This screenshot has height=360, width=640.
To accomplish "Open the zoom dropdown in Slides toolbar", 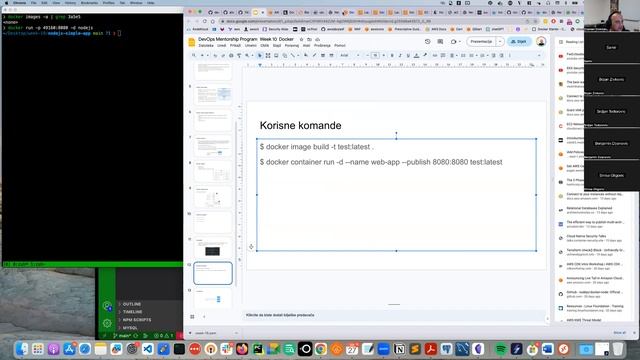I will 248,55.
